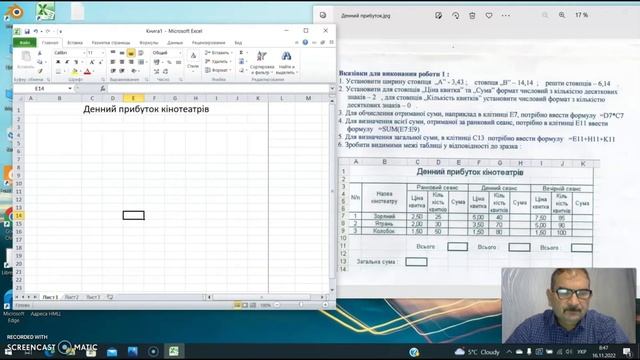Click the insert function fx button
The image size is (640, 360).
[x=102, y=89]
